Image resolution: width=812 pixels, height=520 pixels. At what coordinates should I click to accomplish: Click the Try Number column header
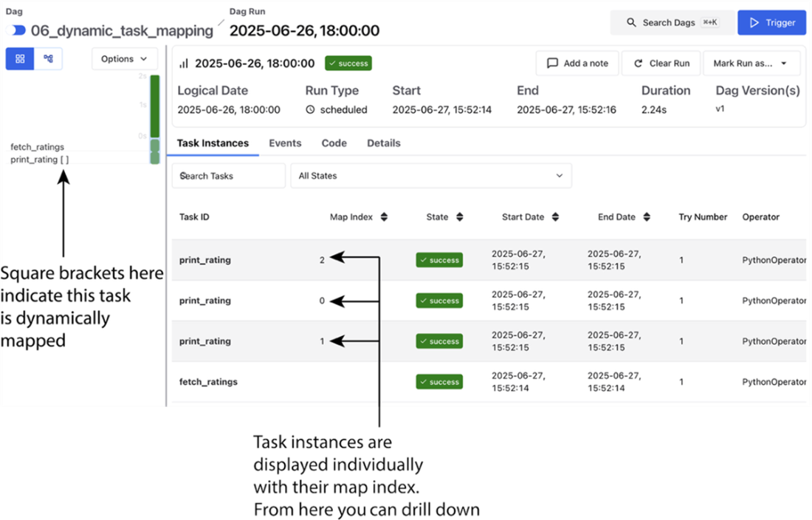pos(703,217)
